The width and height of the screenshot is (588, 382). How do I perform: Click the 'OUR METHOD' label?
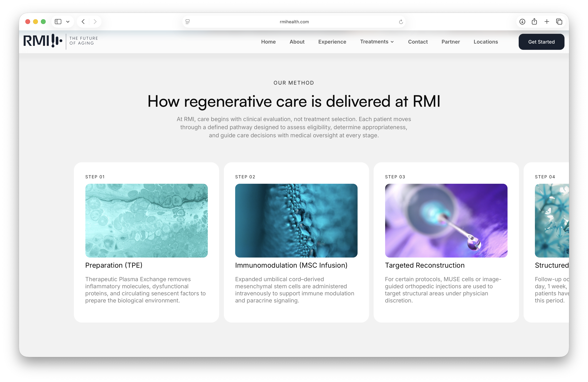pos(294,83)
